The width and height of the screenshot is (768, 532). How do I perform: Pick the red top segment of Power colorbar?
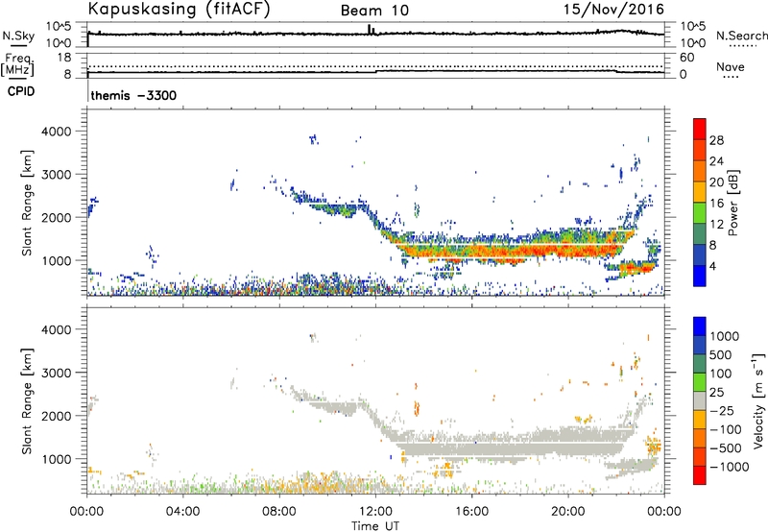(x=700, y=130)
